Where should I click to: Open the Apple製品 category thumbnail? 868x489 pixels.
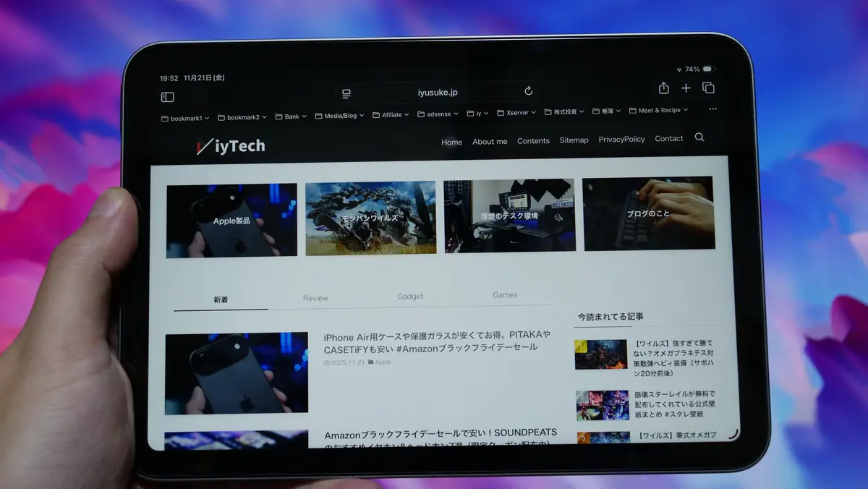(x=231, y=220)
